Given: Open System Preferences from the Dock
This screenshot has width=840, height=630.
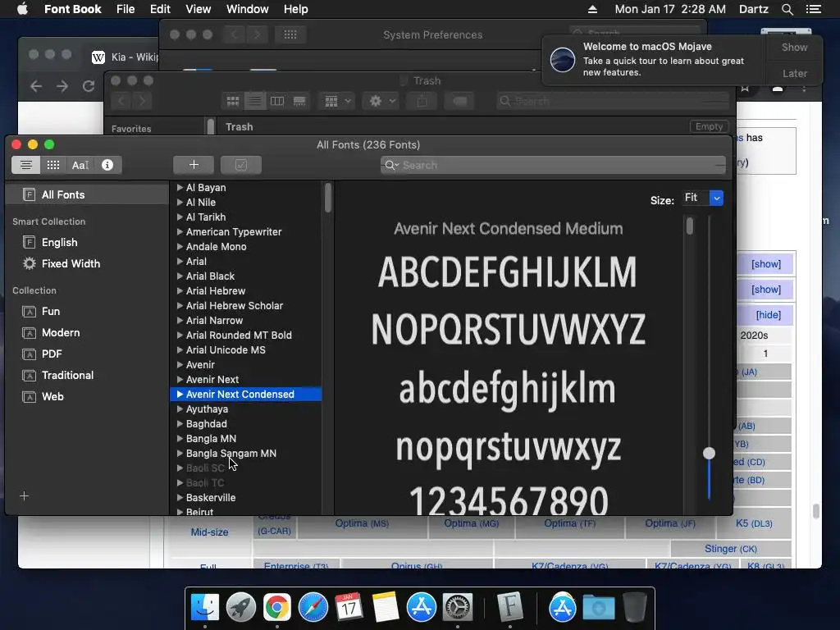Looking at the screenshot, I should click(457, 608).
